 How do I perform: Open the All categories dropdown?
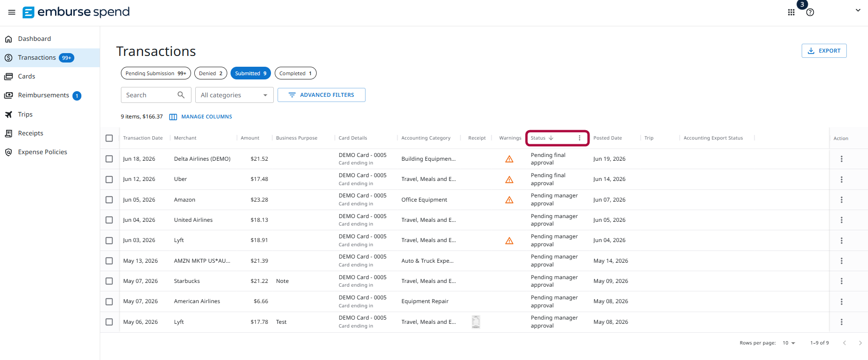pyautogui.click(x=234, y=95)
